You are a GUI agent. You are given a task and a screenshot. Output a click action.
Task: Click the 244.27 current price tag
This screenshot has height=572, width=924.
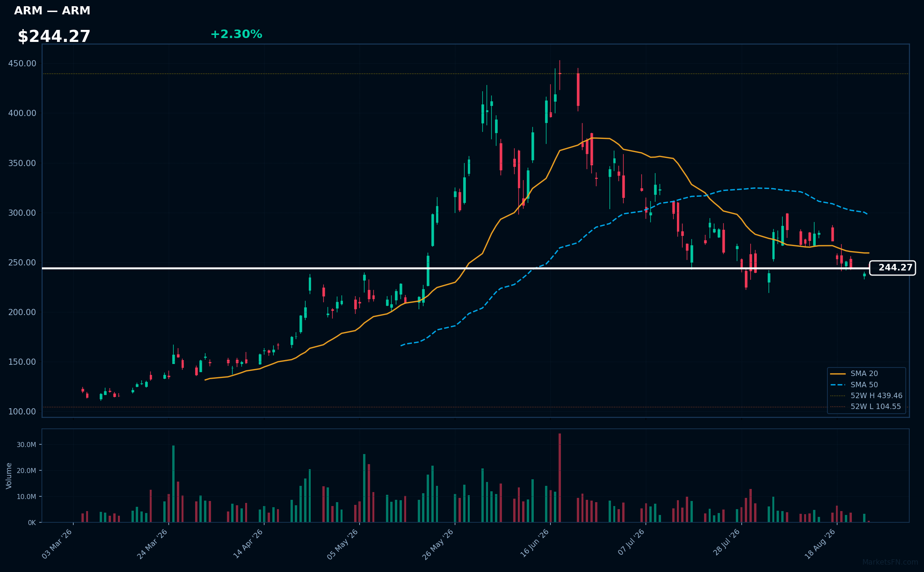(893, 268)
